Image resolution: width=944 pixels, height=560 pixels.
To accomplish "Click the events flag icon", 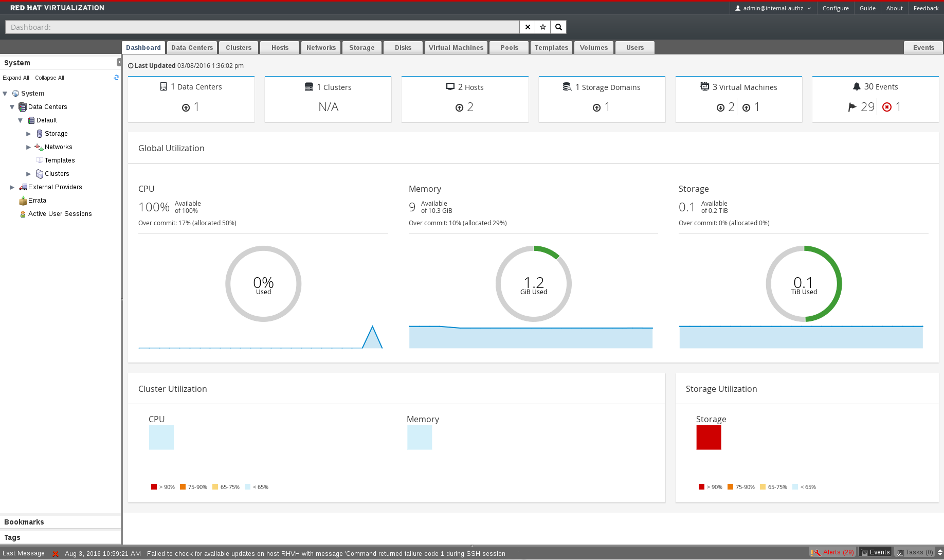I will 852,107.
